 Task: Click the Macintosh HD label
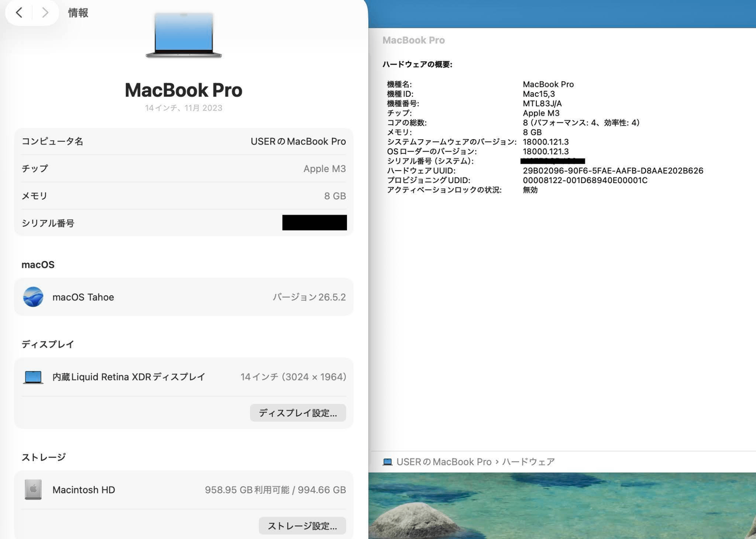84,490
